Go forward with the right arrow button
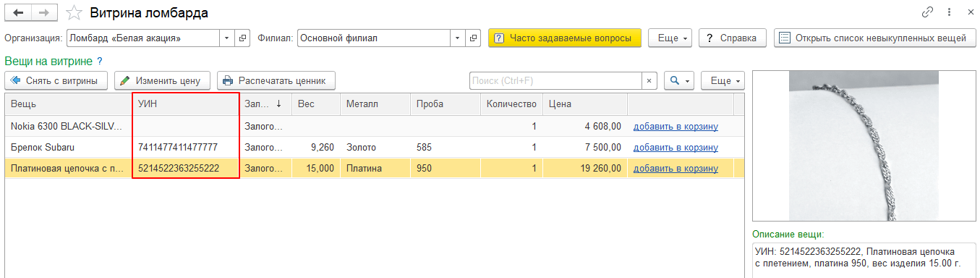The height and width of the screenshot is (278, 980). click(45, 12)
